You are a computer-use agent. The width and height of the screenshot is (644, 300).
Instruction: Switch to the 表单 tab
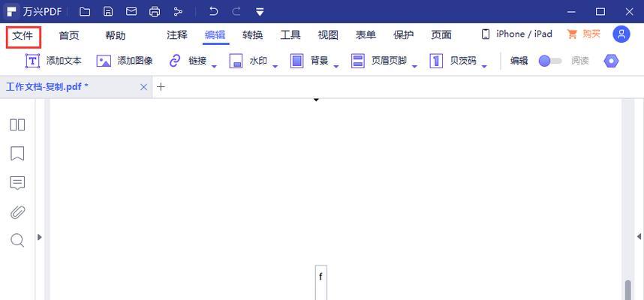(366, 35)
